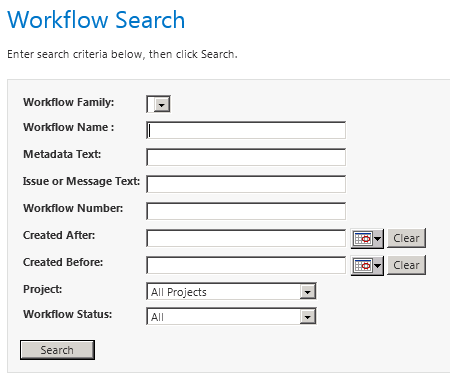Click the Created After label
The height and width of the screenshot is (377, 450).
pyautogui.click(x=59, y=235)
